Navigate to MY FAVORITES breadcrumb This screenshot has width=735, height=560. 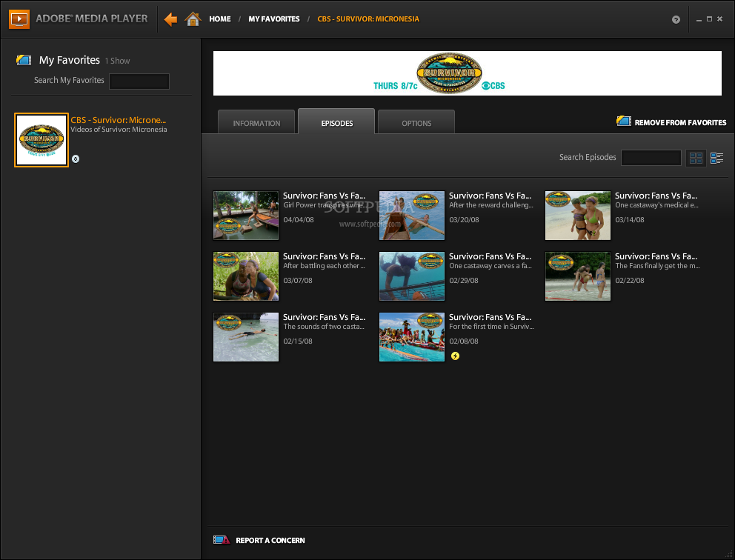click(x=273, y=19)
